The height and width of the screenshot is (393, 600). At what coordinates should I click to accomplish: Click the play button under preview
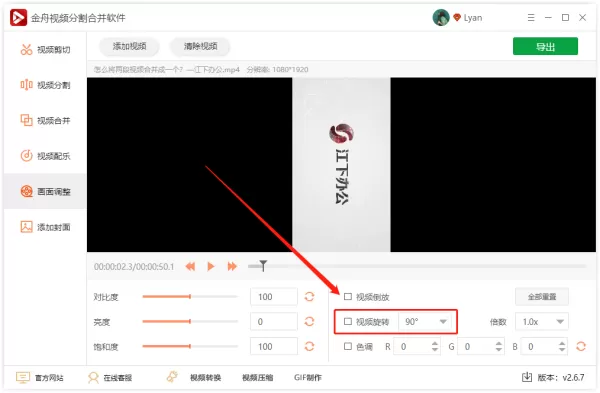[211, 266]
